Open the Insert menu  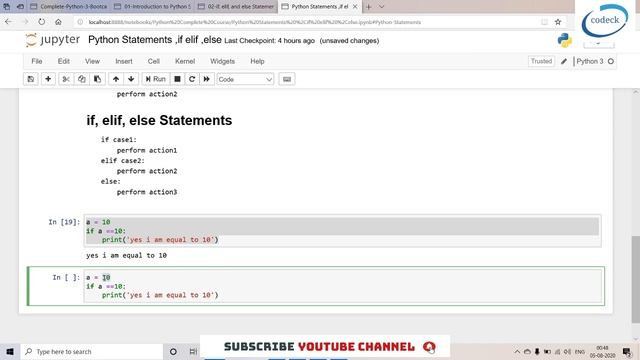tap(124, 61)
